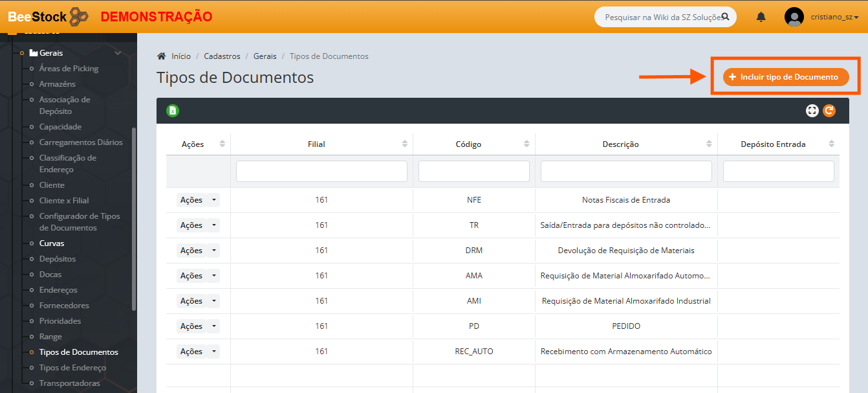Sort table by Filial column

click(405, 144)
